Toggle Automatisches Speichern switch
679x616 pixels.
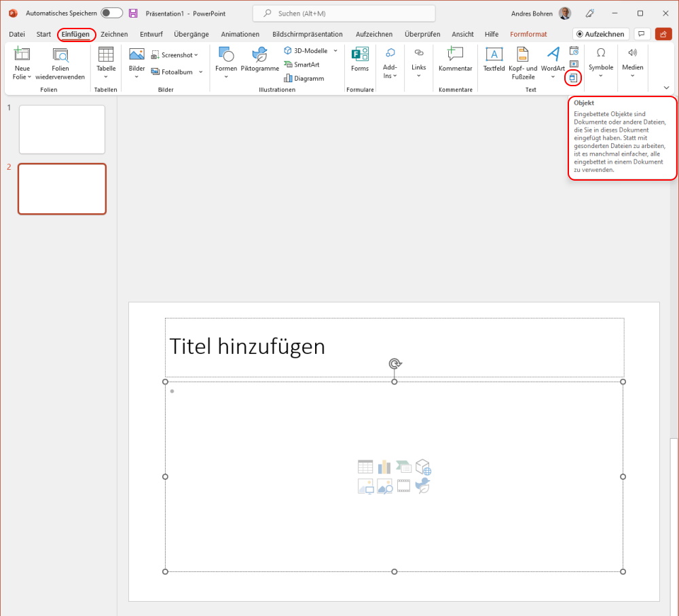[112, 13]
